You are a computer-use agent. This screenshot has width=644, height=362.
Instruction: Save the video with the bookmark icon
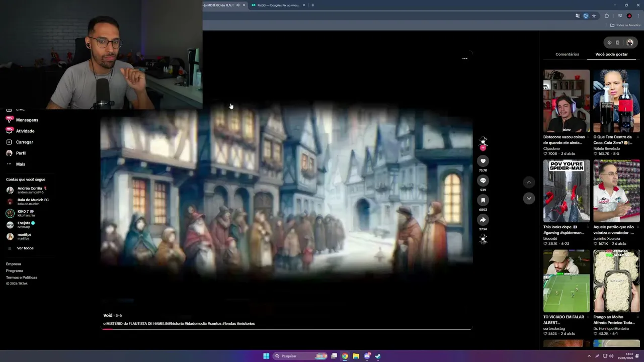(483, 200)
